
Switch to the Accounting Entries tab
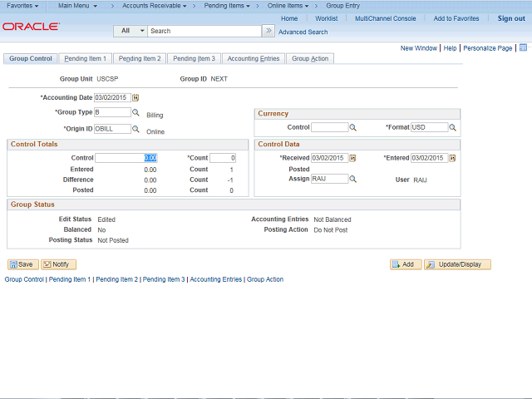(x=254, y=59)
